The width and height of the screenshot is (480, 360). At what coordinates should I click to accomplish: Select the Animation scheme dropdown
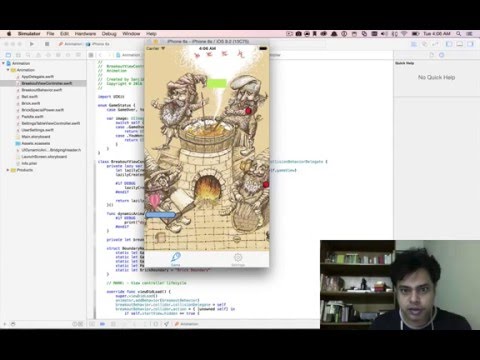(70, 44)
